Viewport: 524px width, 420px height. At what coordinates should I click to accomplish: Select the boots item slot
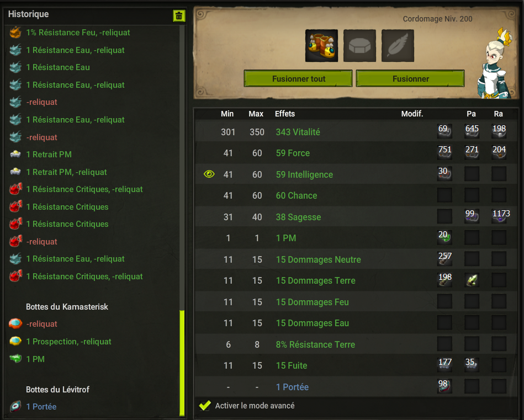coord(321,46)
